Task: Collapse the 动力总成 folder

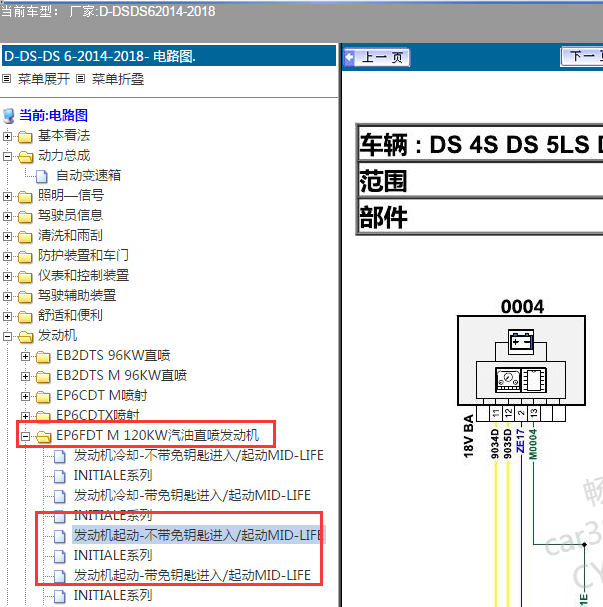Action: coord(7,156)
